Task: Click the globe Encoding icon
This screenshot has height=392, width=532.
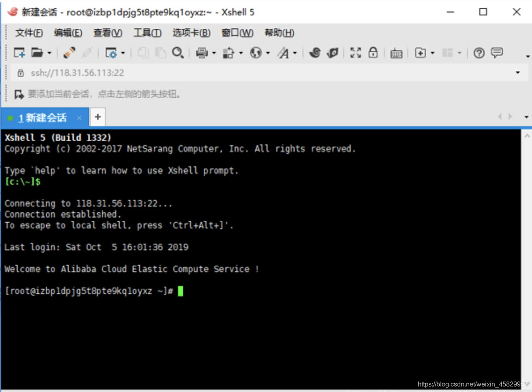Action: (255, 53)
